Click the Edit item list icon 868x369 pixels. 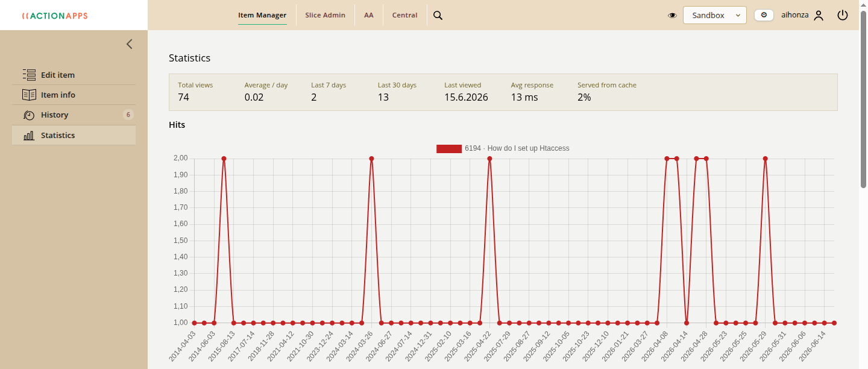(29, 75)
